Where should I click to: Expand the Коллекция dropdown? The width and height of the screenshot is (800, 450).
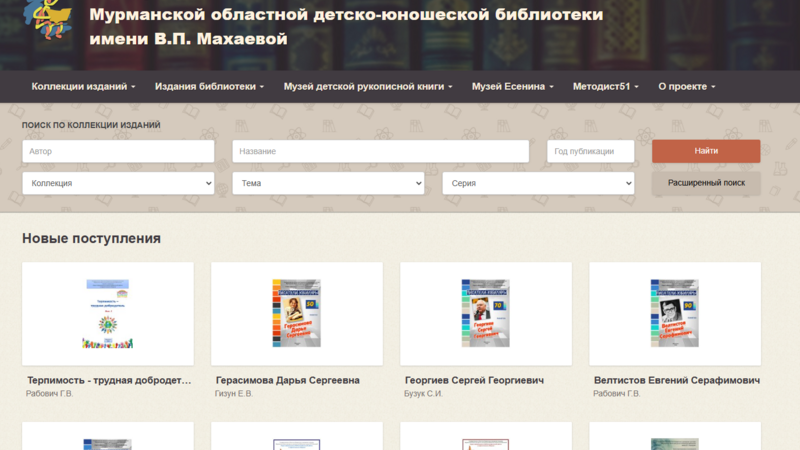118,183
